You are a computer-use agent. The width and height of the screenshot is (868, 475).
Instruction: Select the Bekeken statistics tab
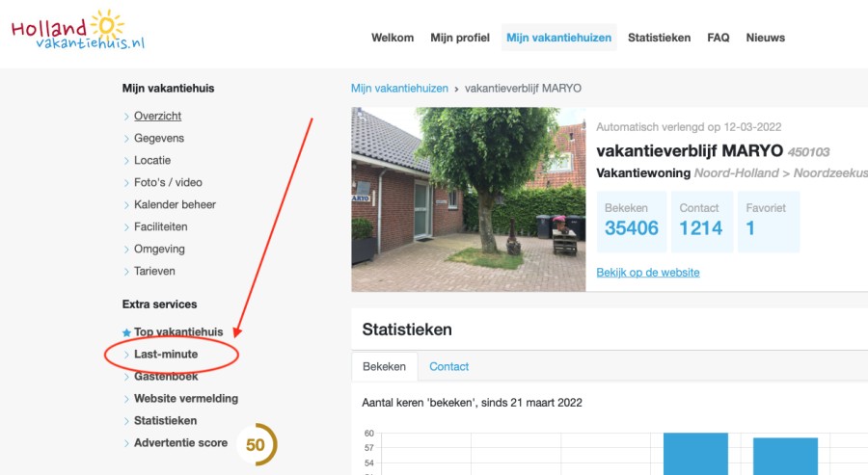point(385,366)
